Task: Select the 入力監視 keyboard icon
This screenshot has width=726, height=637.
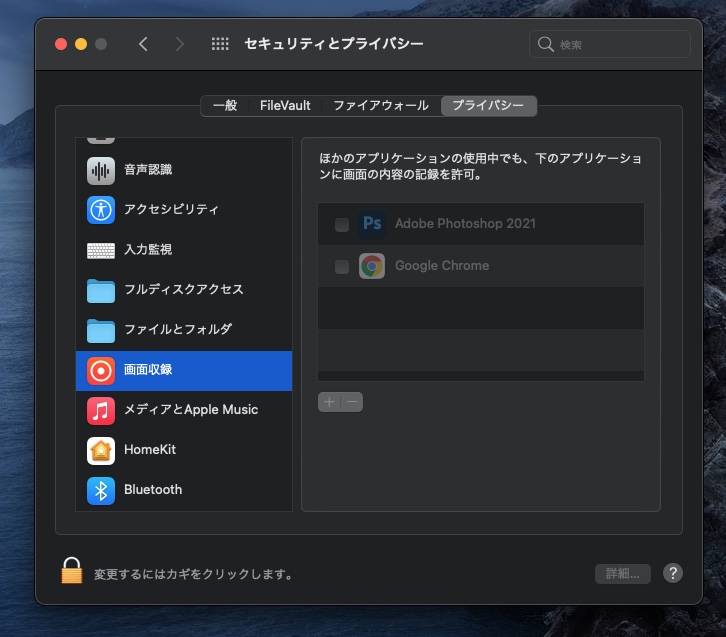Action: pyautogui.click(x=101, y=250)
